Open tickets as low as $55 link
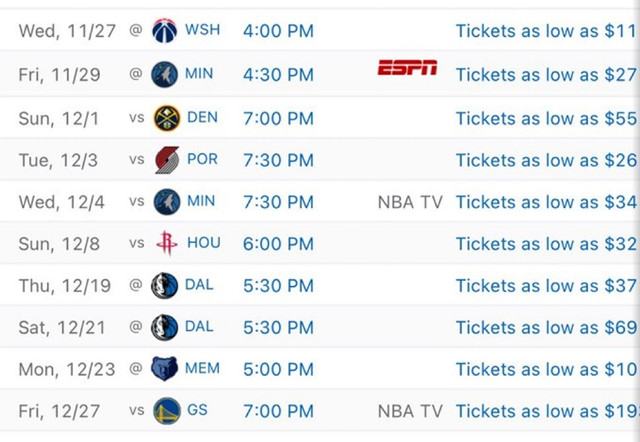 point(546,118)
